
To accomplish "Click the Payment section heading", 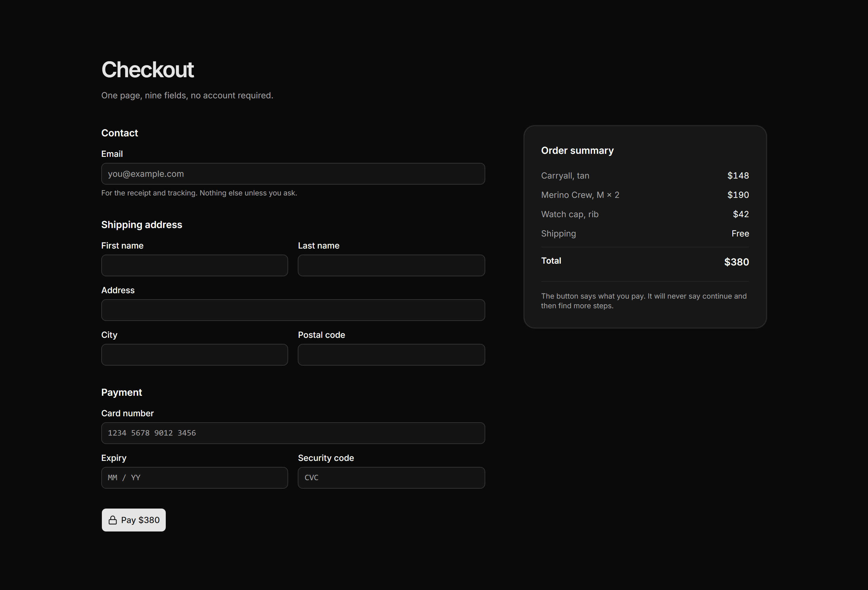I will pyautogui.click(x=121, y=393).
